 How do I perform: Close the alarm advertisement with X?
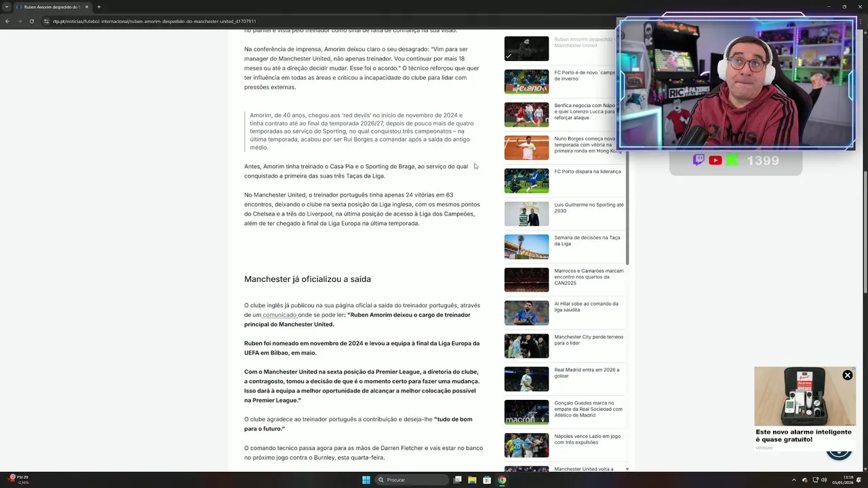848,375
